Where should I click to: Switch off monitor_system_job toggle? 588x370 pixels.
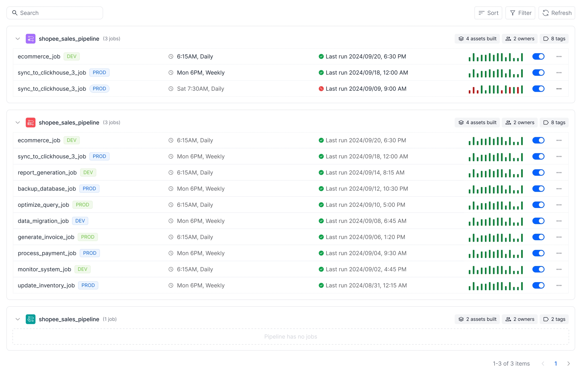(538, 269)
